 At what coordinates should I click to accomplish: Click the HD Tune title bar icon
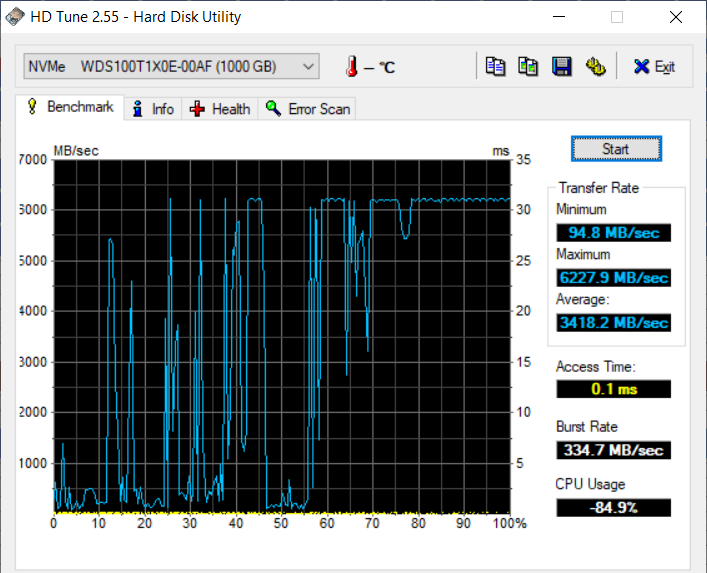14,17
